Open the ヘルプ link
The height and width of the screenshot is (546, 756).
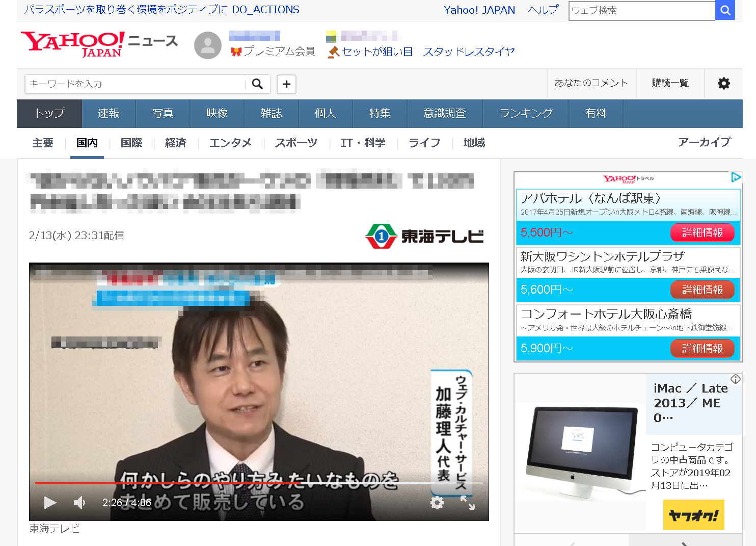pos(542,10)
